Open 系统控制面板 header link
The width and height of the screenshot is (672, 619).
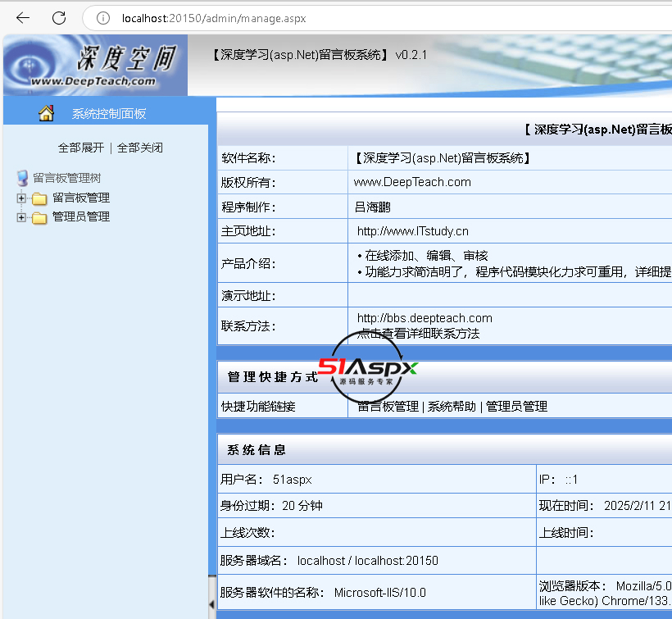109,114
